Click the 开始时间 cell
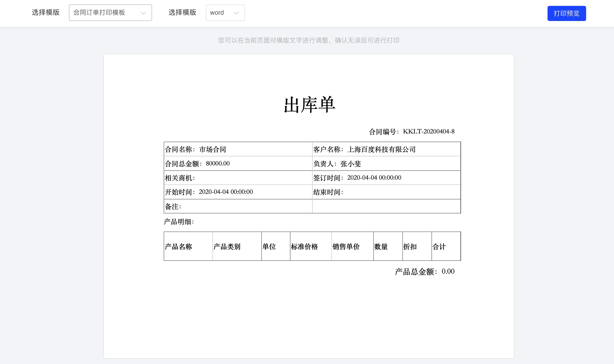614x364 pixels. coord(238,192)
